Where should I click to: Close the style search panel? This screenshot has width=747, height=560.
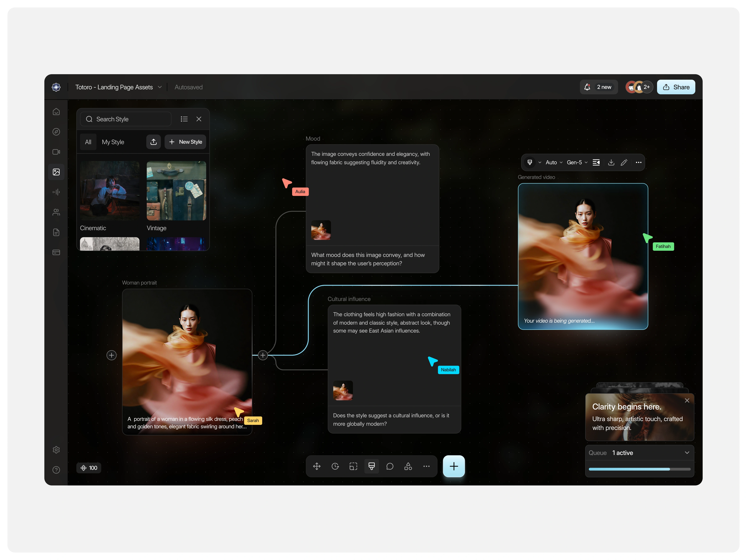[199, 119]
